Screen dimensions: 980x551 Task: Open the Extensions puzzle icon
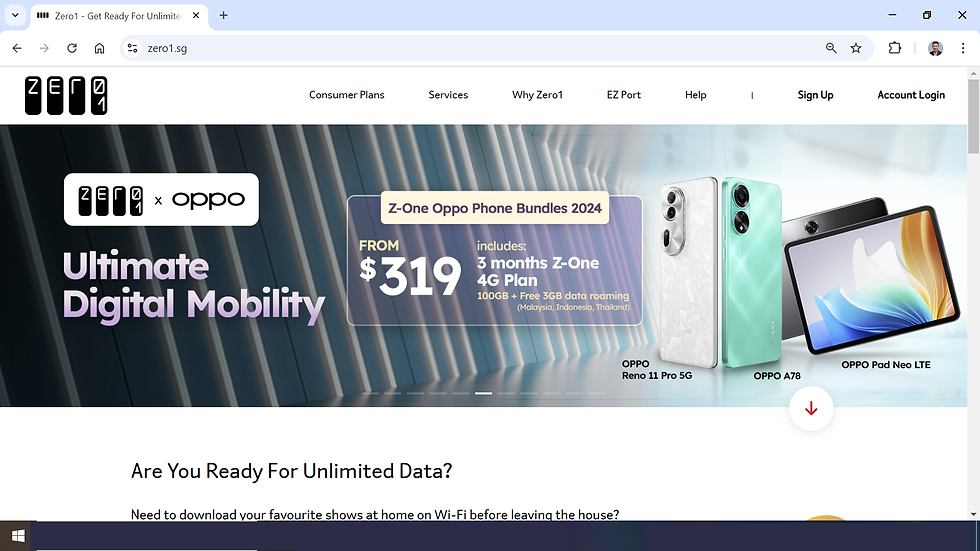pyautogui.click(x=895, y=48)
